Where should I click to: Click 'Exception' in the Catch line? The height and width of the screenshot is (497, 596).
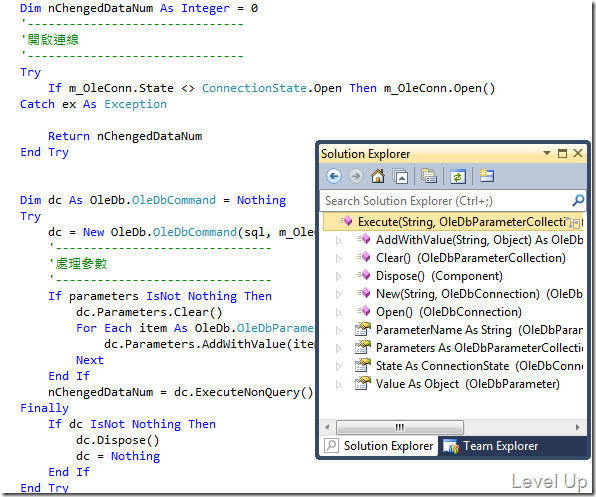pos(135,104)
